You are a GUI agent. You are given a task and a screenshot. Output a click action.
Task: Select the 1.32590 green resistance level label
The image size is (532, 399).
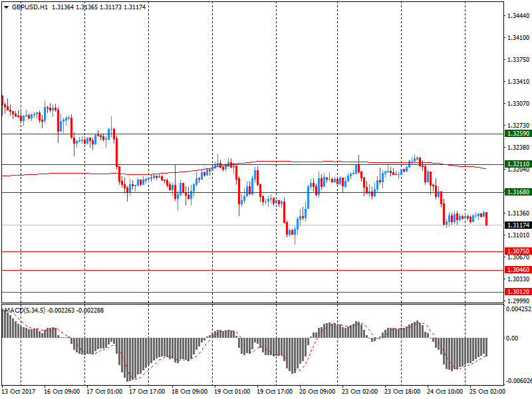(x=518, y=134)
